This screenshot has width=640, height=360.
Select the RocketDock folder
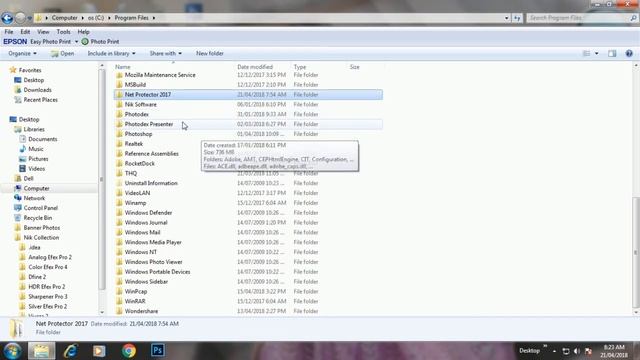click(x=140, y=164)
